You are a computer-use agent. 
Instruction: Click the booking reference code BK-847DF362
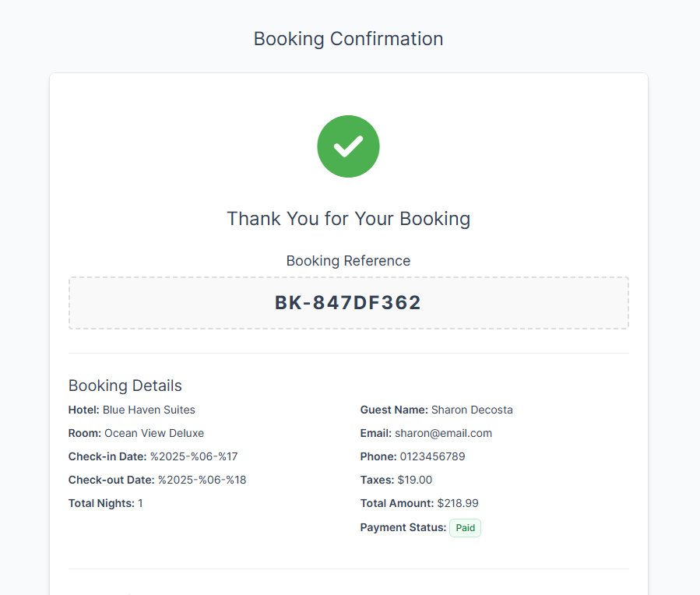pyautogui.click(x=348, y=303)
